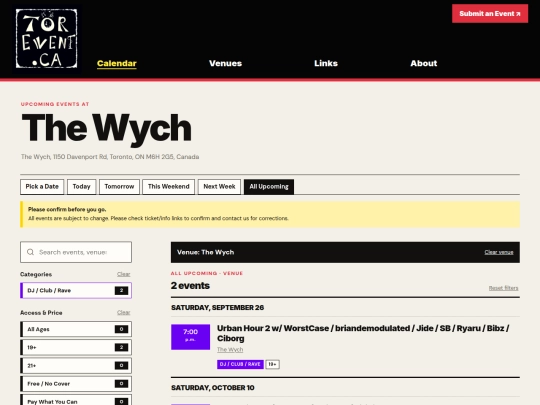
Task: Open the About nav item
Action: tap(424, 63)
